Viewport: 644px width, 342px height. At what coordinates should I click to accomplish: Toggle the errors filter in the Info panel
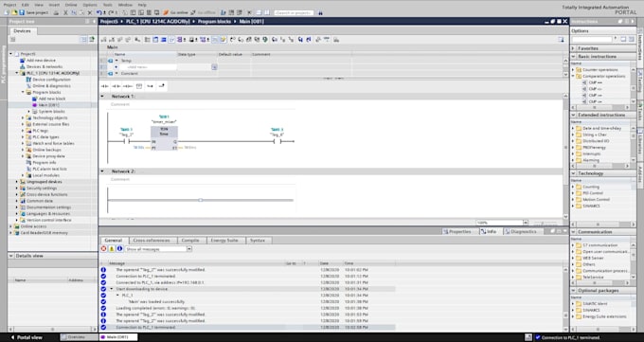103,249
